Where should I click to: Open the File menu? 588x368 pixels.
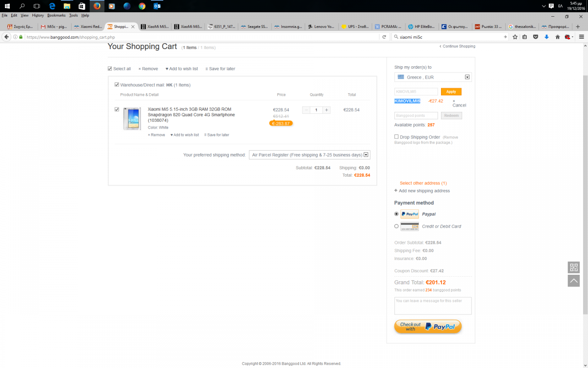coord(4,15)
